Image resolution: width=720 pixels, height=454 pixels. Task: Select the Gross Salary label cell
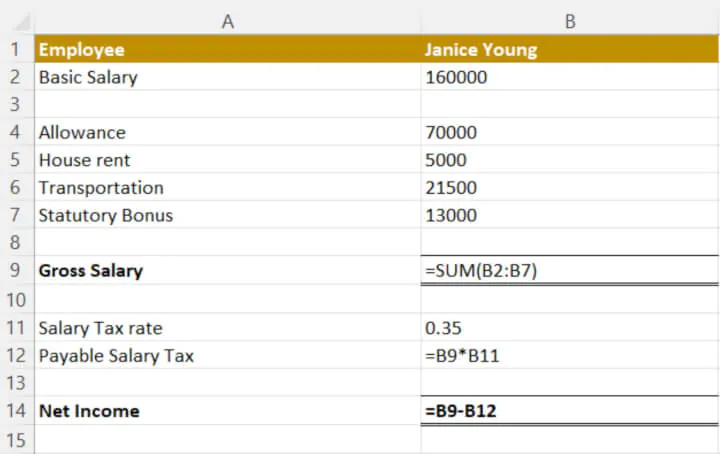(x=227, y=270)
